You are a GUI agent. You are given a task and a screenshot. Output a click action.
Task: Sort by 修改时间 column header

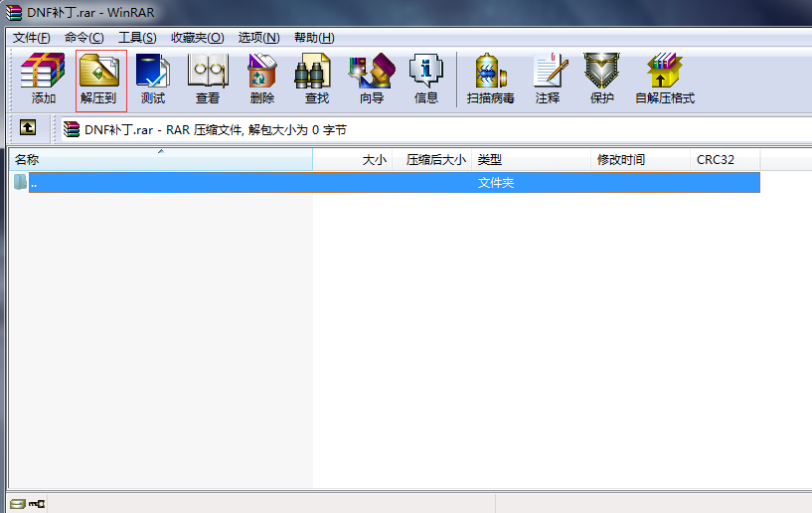click(641, 160)
